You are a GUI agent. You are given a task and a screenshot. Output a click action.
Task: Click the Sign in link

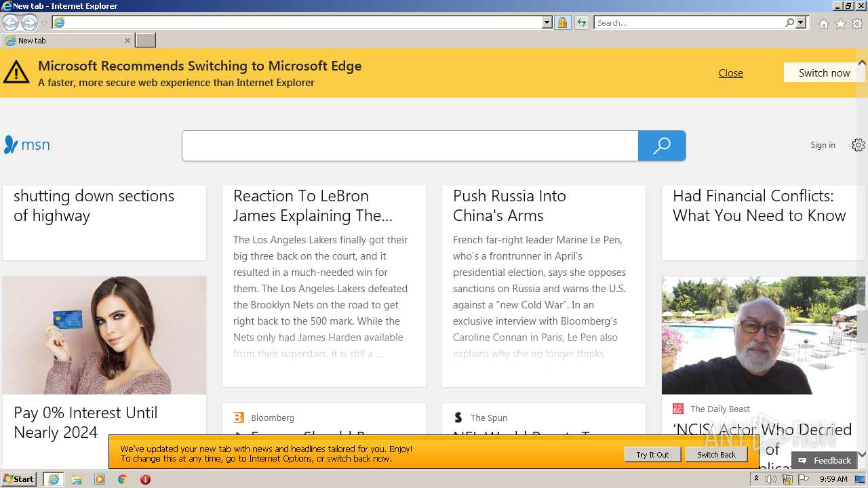823,145
